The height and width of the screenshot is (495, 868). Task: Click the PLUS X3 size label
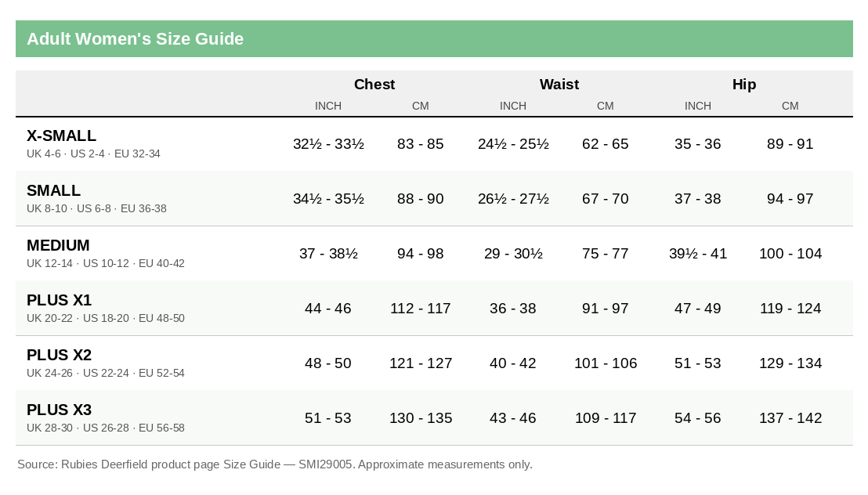(60, 410)
